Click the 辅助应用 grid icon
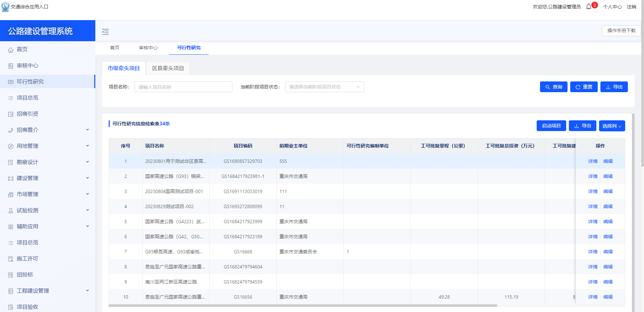 (x=11, y=227)
